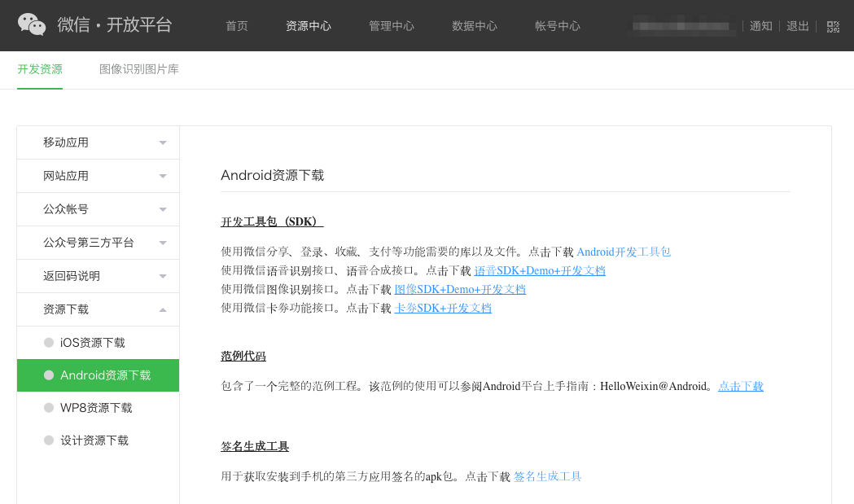
Task: Switch to the 图像识别图片库 tab
Action: [138, 69]
